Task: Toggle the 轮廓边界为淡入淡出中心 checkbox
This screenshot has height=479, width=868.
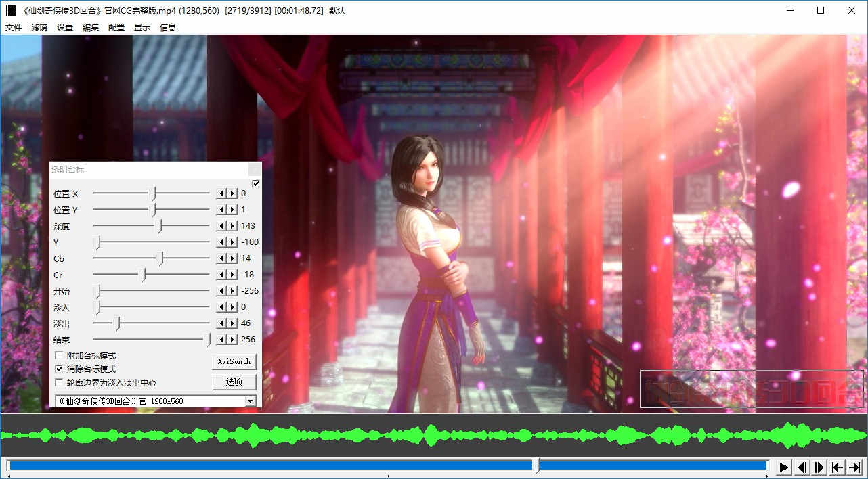Action: [x=59, y=383]
